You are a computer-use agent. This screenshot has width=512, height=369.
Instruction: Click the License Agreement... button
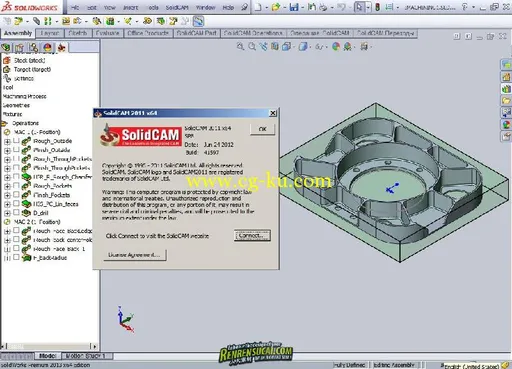click(x=135, y=255)
